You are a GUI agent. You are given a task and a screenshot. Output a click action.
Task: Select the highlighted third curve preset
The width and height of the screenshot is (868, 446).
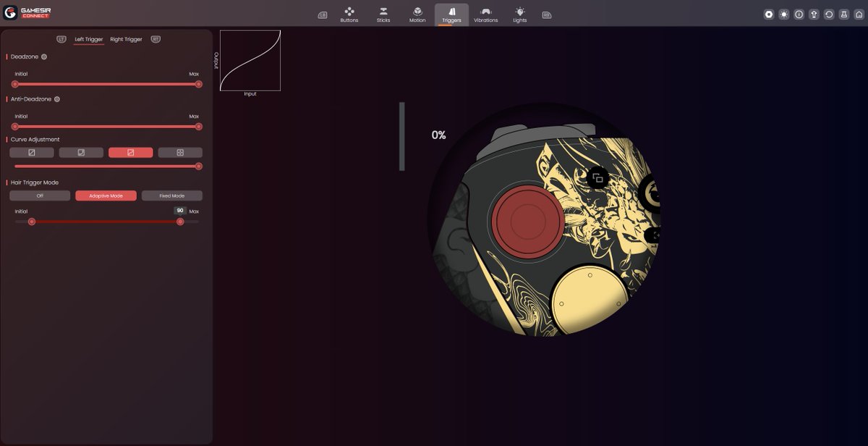(131, 153)
